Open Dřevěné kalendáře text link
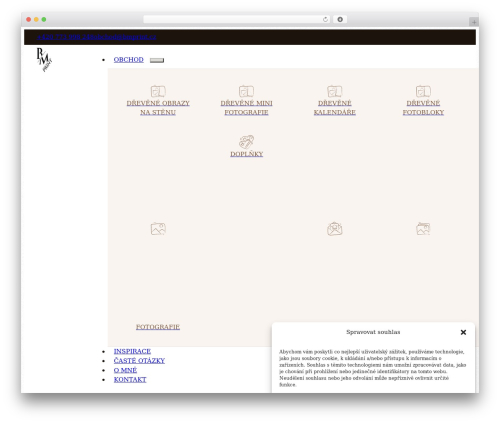500x423 pixels. click(335, 108)
